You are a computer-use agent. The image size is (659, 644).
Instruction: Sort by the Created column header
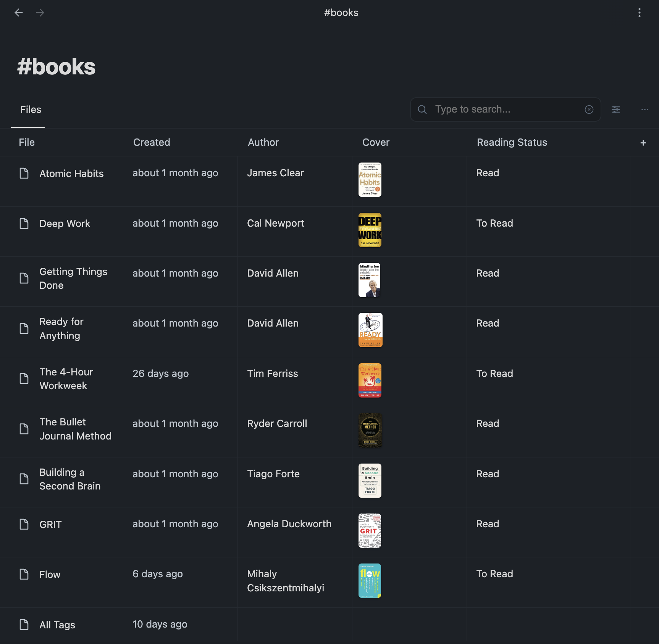[x=152, y=142]
